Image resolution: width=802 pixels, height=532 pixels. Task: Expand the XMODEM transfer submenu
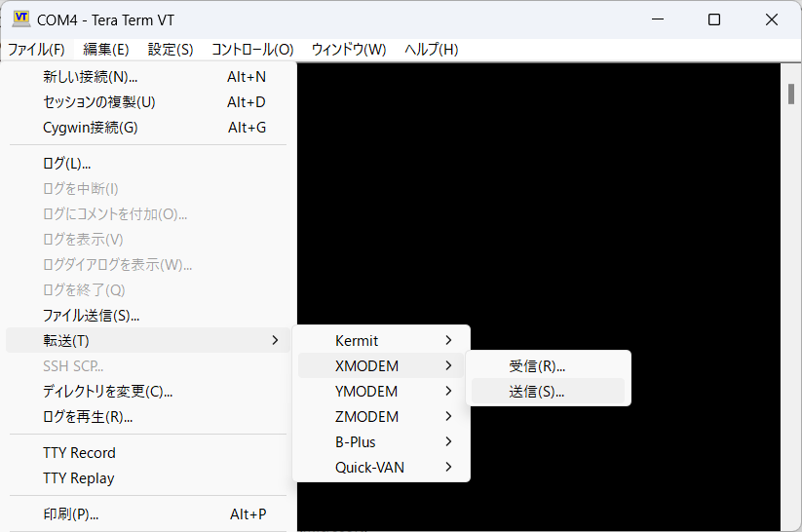pos(381,365)
